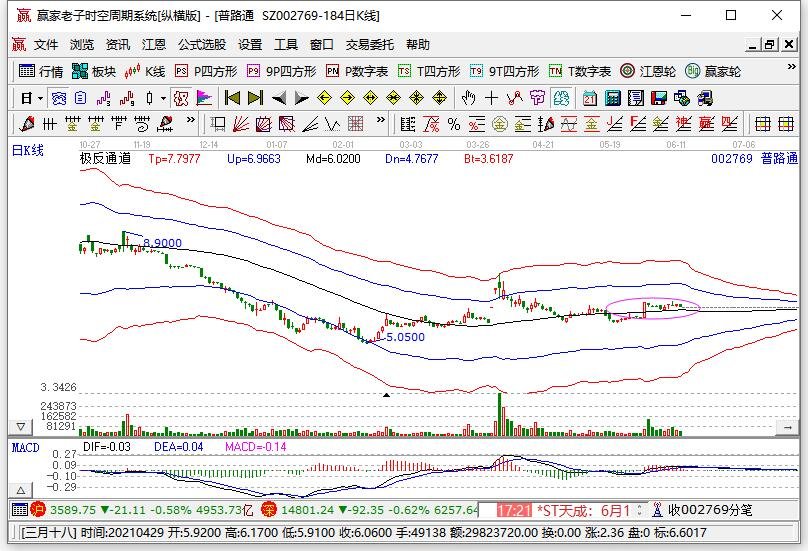Image resolution: width=808 pixels, height=551 pixels.
Task: Switch to the K线 candlestick chart
Action: pyautogui.click(x=145, y=72)
